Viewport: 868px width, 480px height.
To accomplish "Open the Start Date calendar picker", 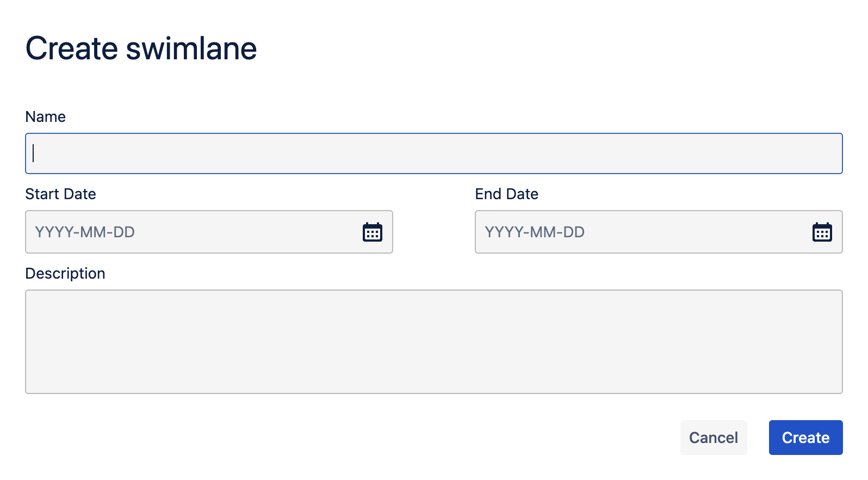I will pos(373,232).
